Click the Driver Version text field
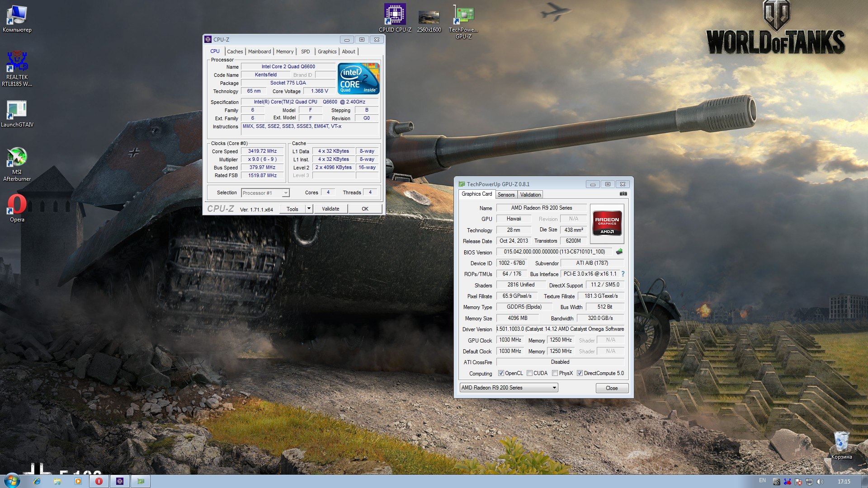Image resolution: width=868 pixels, height=488 pixels. pos(560,329)
